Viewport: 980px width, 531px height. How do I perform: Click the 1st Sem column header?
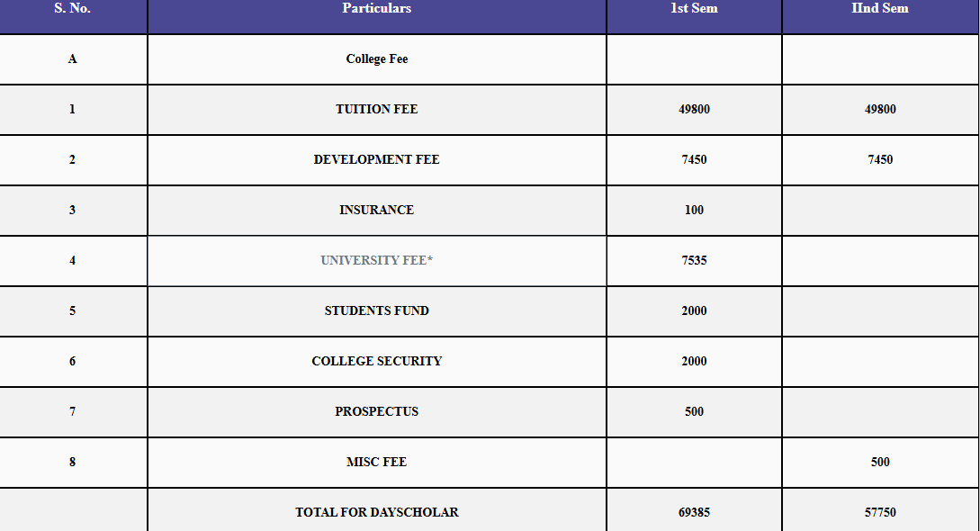694,9
